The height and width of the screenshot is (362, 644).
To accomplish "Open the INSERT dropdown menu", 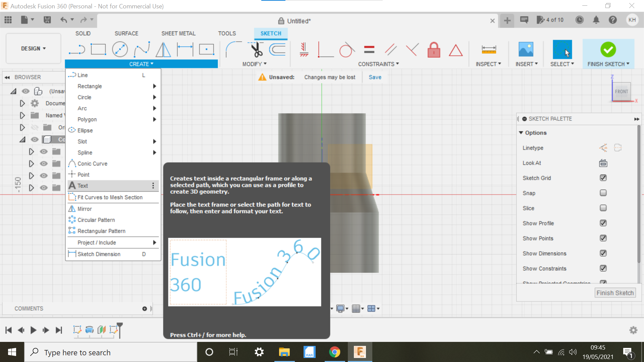I will (x=527, y=64).
